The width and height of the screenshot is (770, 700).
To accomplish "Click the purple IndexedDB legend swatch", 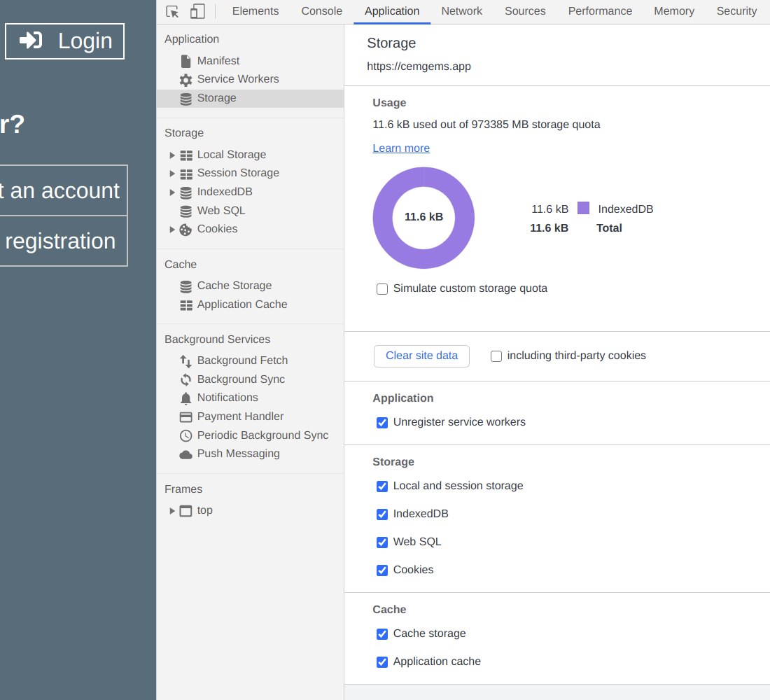I will pos(583,208).
